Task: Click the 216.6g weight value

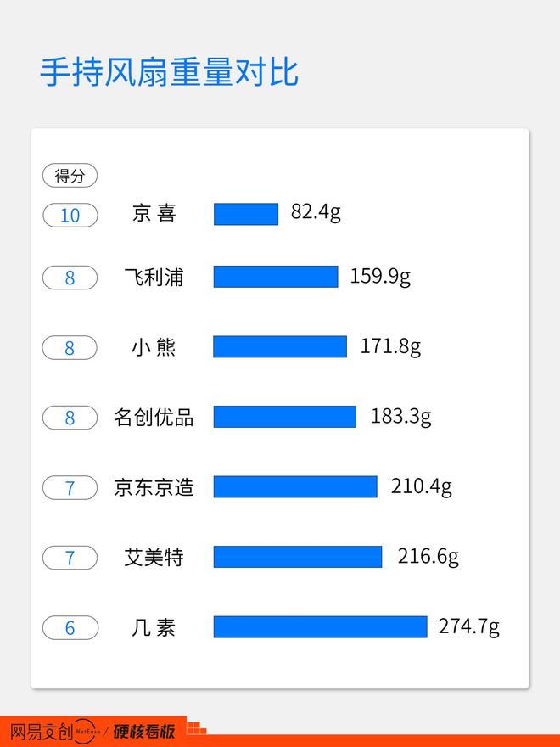Action: pos(428,557)
